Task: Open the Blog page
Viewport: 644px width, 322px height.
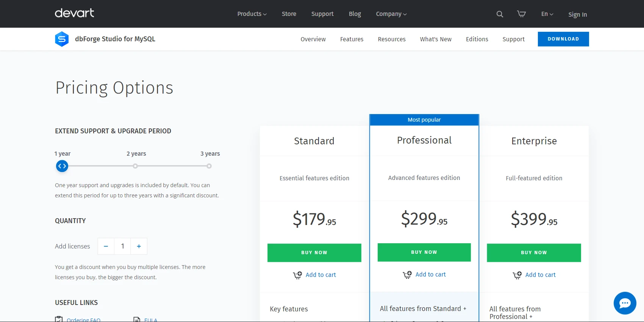Action: (x=355, y=14)
